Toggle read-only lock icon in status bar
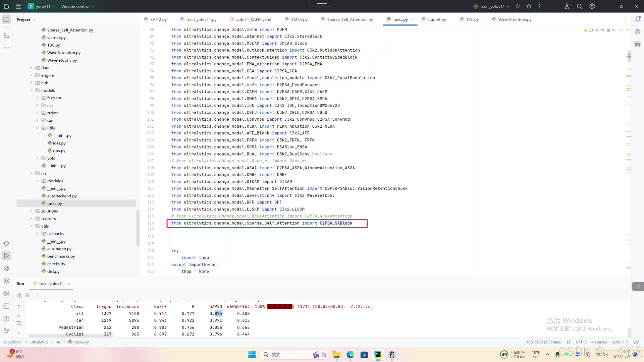The image size is (644, 362). tap(636, 342)
